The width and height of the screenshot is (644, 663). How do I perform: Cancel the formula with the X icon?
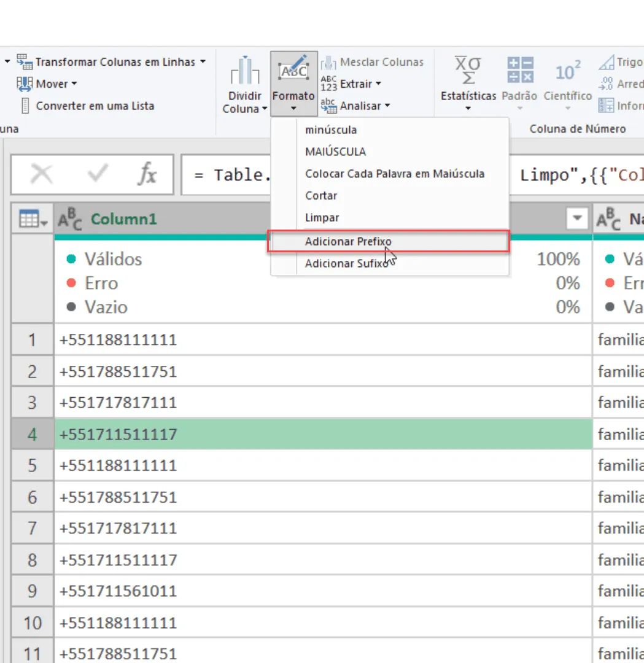coord(41,174)
